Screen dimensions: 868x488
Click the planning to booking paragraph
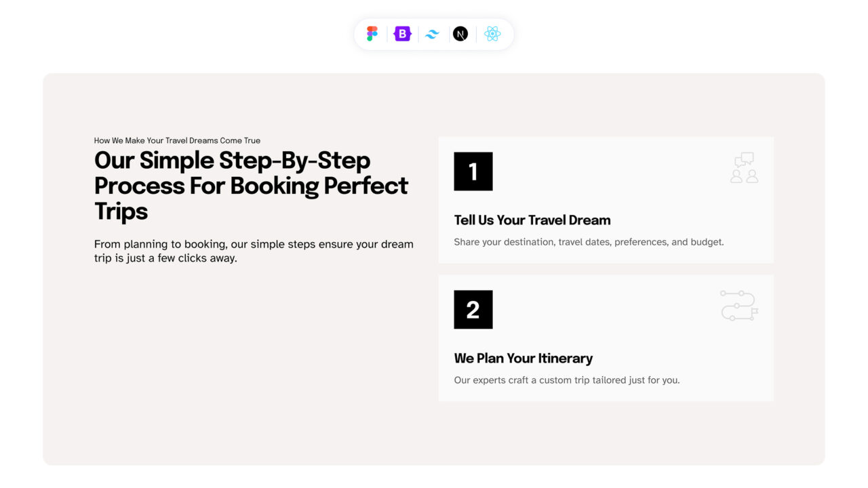254,251
